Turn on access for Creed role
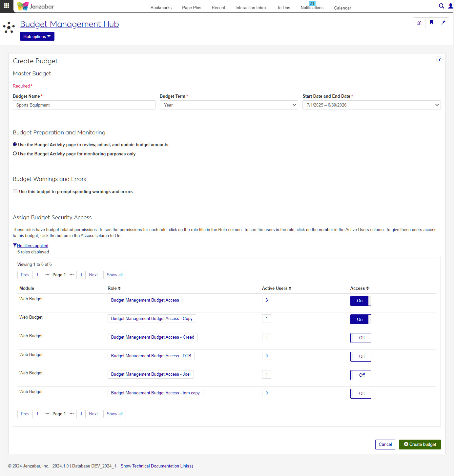 click(x=361, y=338)
